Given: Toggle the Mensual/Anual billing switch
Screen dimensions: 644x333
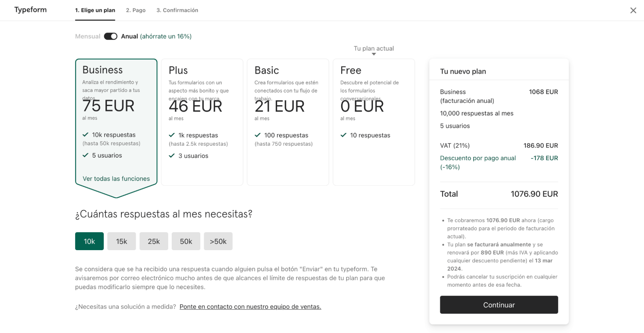Looking at the screenshot, I should (111, 36).
